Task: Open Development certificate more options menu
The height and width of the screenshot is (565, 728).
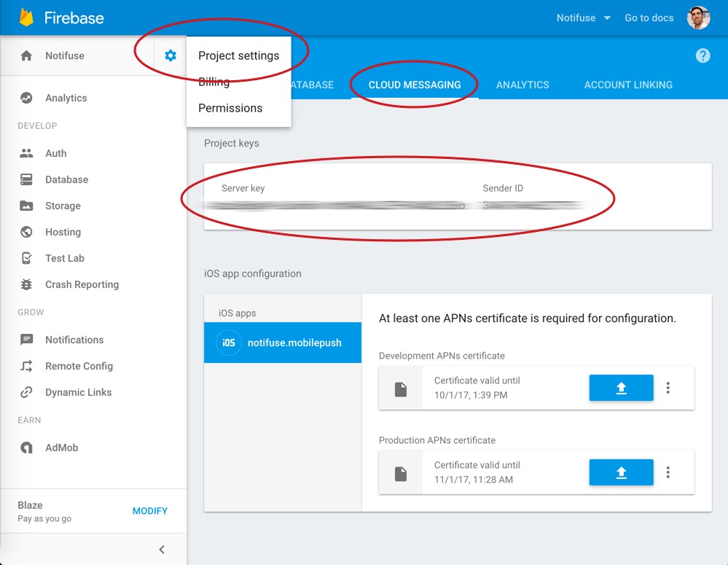Action: click(x=668, y=388)
